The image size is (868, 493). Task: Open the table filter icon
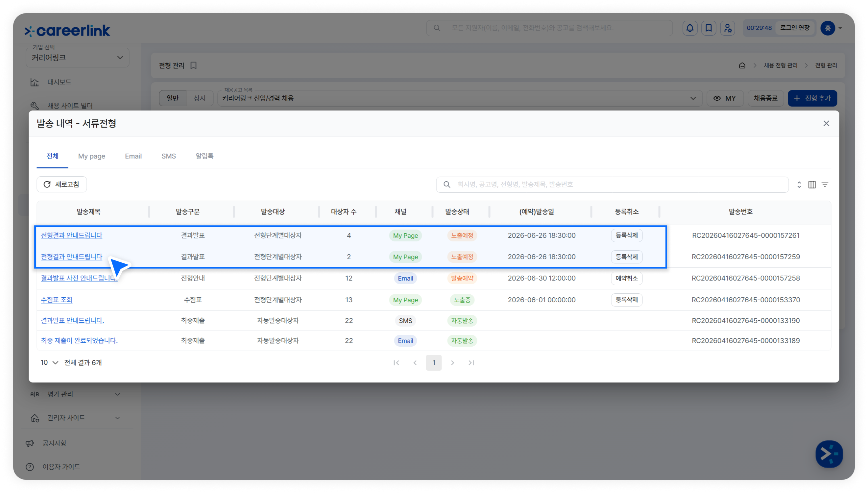(x=825, y=185)
